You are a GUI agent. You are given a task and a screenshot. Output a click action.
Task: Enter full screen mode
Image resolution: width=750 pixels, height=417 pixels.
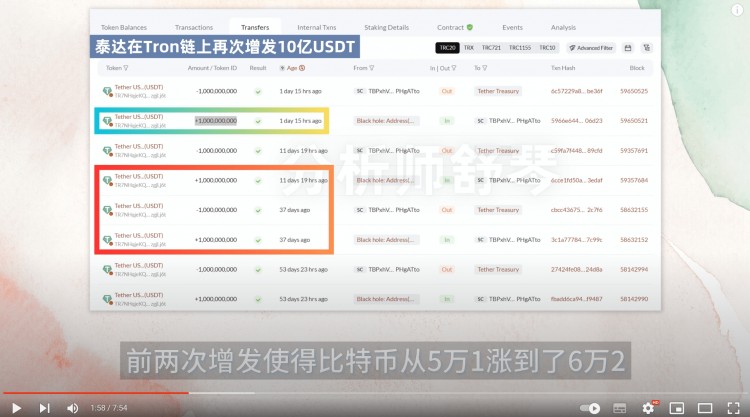(733, 408)
